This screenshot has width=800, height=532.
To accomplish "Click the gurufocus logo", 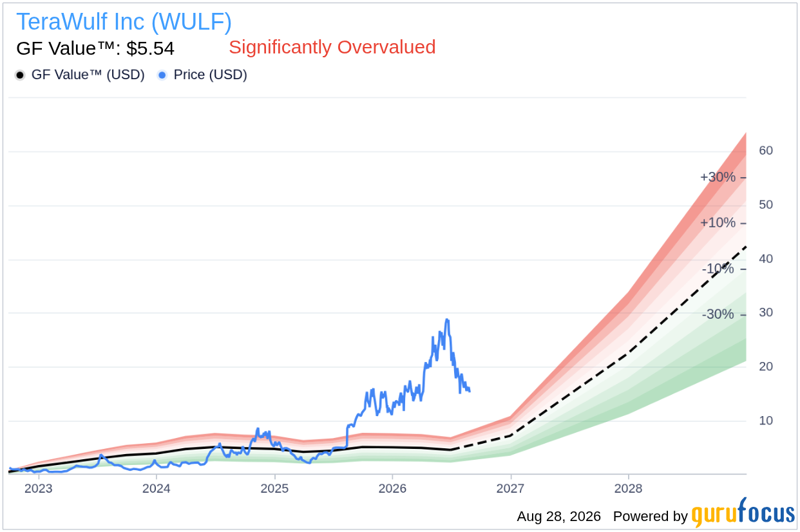I will (x=743, y=514).
